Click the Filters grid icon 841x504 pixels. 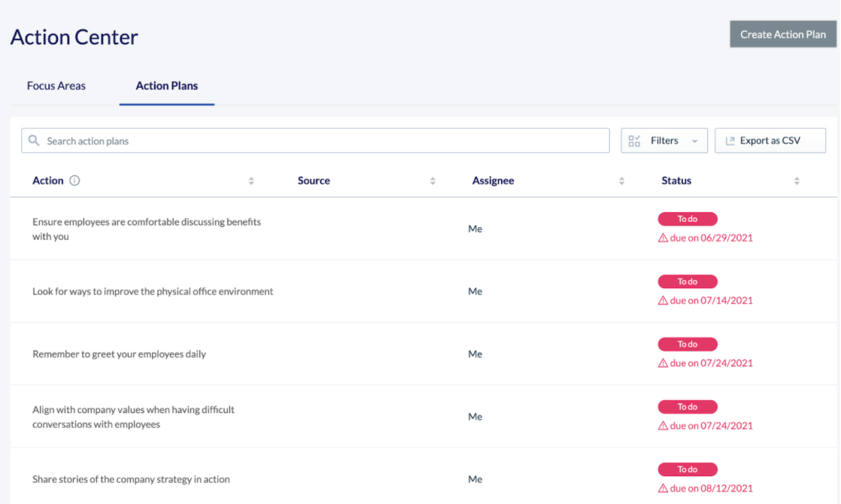click(634, 141)
